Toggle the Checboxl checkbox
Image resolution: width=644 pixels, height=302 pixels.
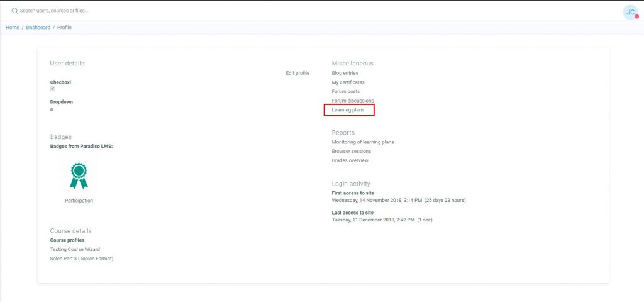53,89
